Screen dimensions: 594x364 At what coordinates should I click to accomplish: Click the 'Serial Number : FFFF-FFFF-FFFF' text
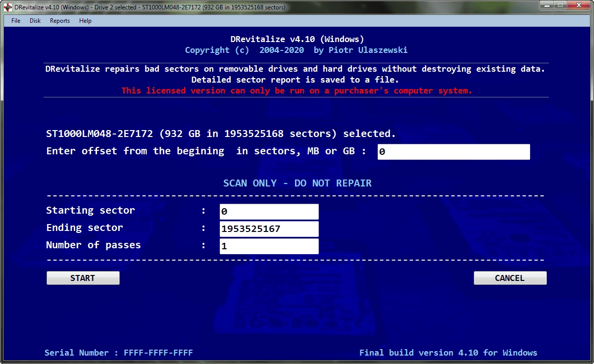[x=119, y=353]
